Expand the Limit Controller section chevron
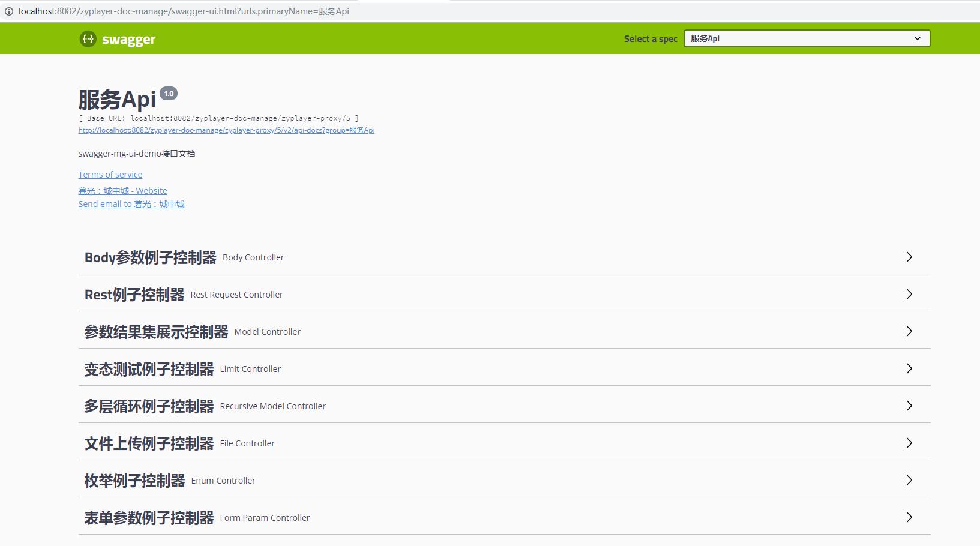 click(x=909, y=368)
